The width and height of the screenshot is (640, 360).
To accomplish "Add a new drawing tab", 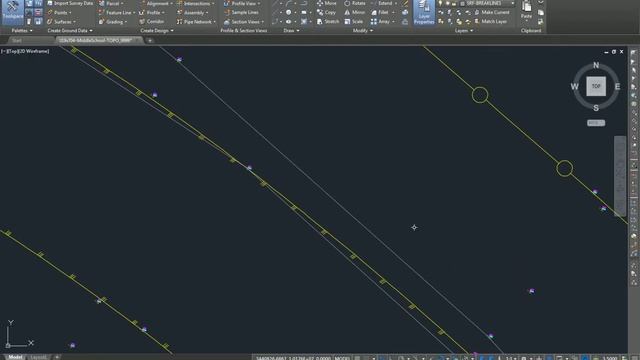I will click(150, 40).
